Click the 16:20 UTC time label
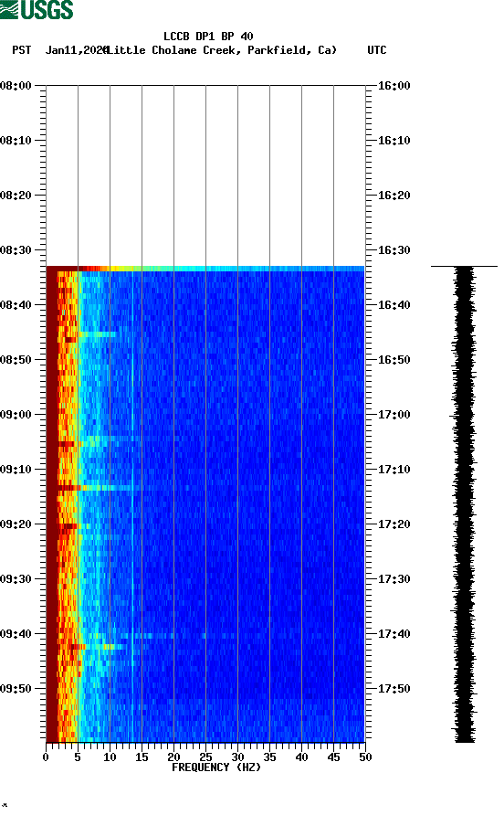 tap(394, 196)
